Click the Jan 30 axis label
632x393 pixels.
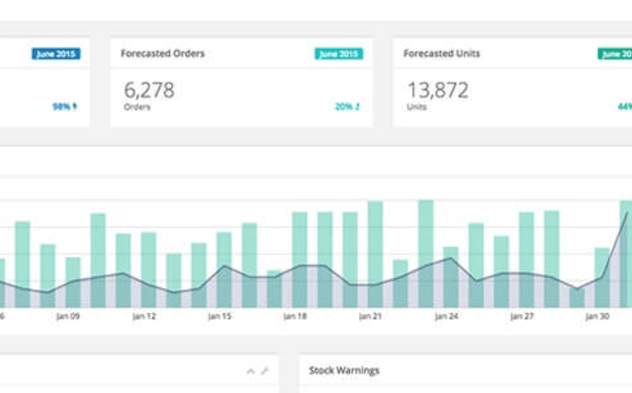597,316
